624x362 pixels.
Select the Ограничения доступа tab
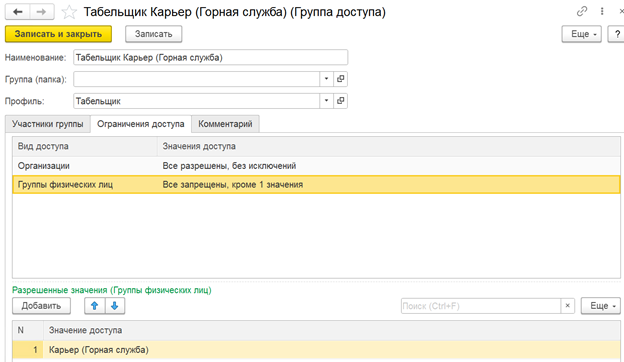point(141,124)
